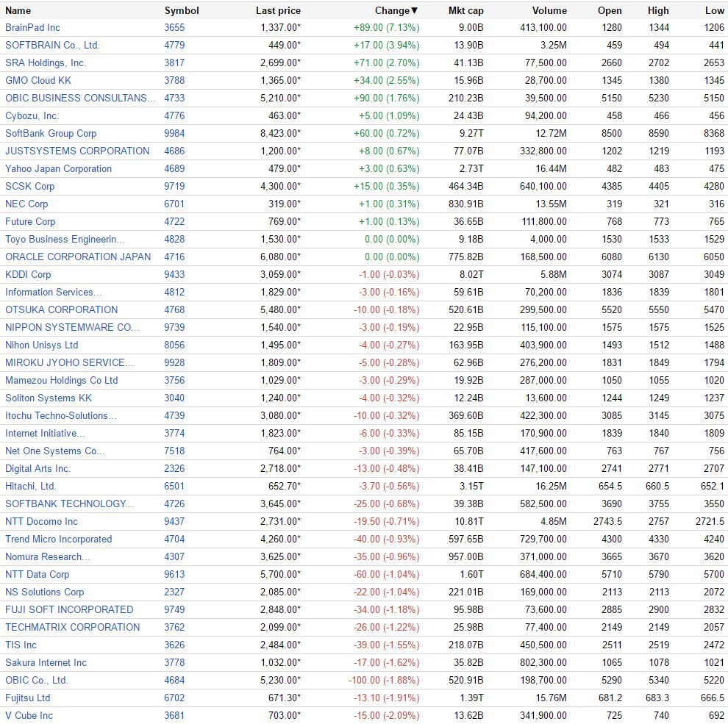Open TECHMATRIX CORPORATION link

72,627
